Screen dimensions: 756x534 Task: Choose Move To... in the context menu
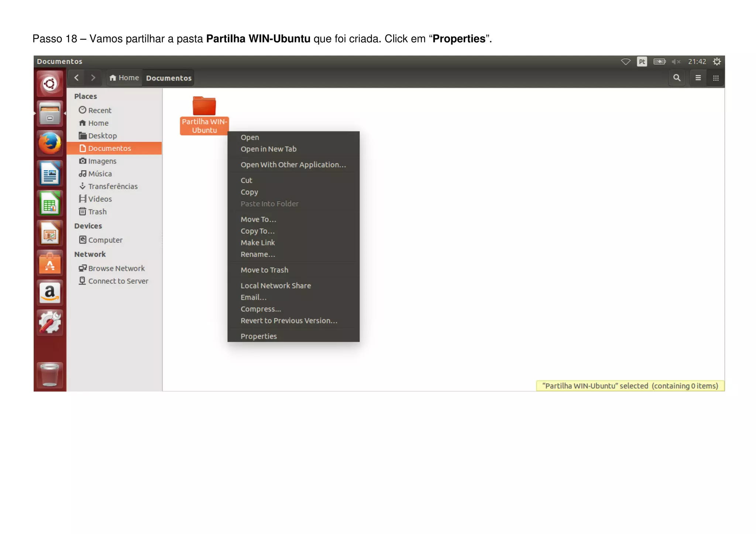[x=293, y=219]
